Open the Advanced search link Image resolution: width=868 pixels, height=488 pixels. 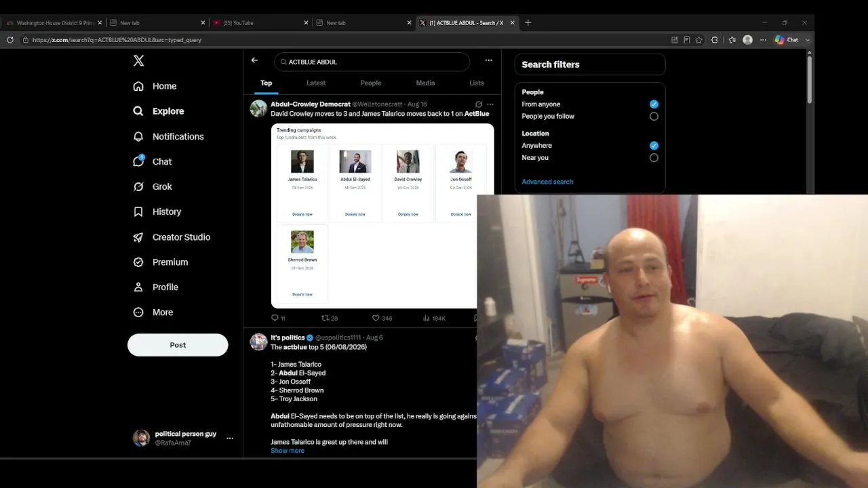point(547,182)
